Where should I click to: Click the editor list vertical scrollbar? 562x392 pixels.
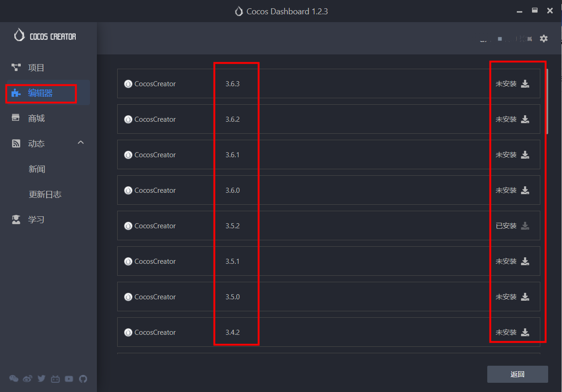[x=548, y=101]
